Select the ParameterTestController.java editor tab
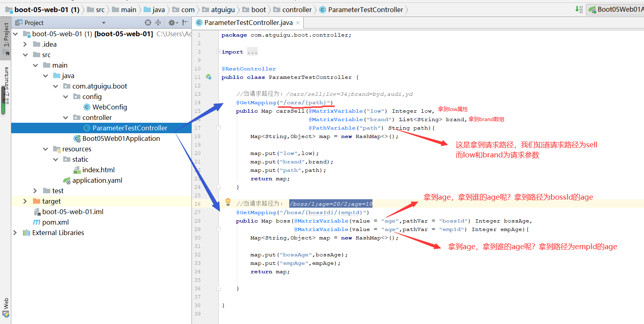Viewport: 644px width, 324px height. click(248, 23)
